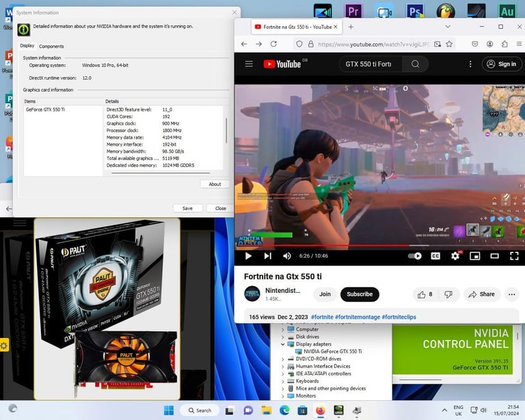Screen dimensions: 525x420
Task: Open more actions beside Share
Action: 511,294
